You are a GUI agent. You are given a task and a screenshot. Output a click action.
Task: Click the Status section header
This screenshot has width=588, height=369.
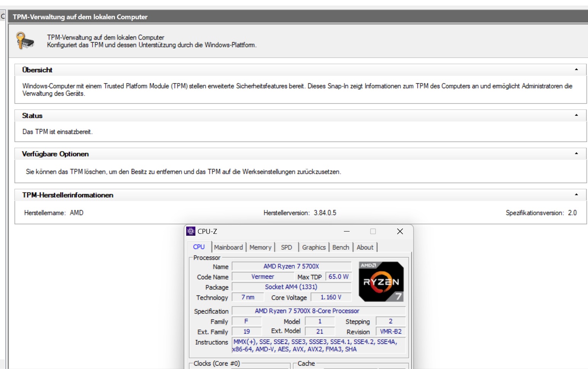[x=300, y=115]
